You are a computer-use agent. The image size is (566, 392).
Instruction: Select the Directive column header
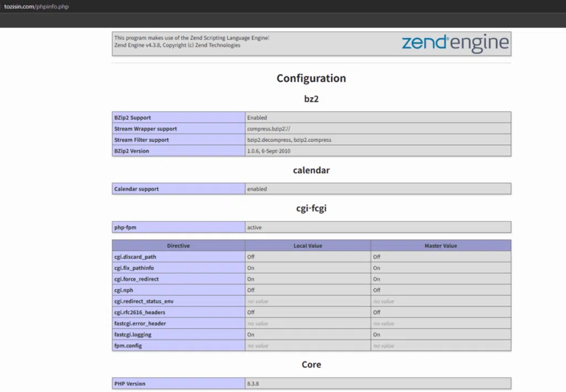pos(178,245)
